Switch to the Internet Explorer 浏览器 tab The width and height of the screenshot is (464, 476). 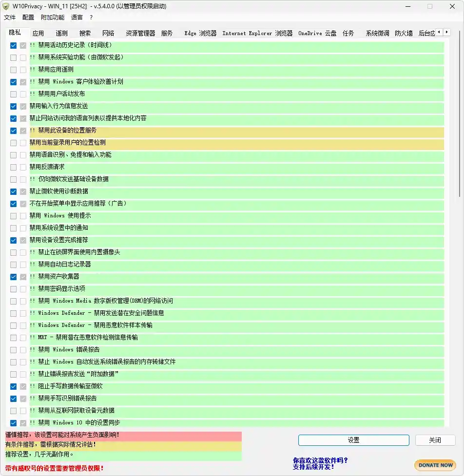pos(257,33)
